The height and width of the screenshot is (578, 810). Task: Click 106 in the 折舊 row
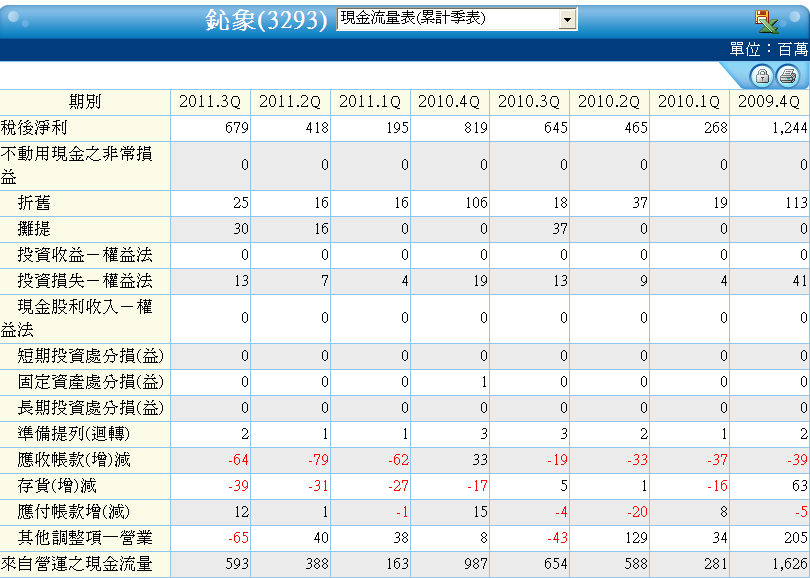pyautogui.click(x=476, y=203)
